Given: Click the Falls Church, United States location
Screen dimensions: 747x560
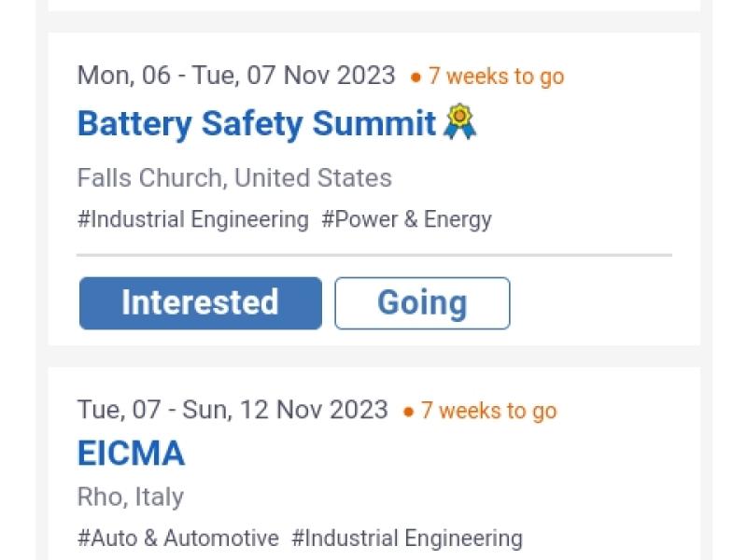Looking at the screenshot, I should [x=234, y=177].
